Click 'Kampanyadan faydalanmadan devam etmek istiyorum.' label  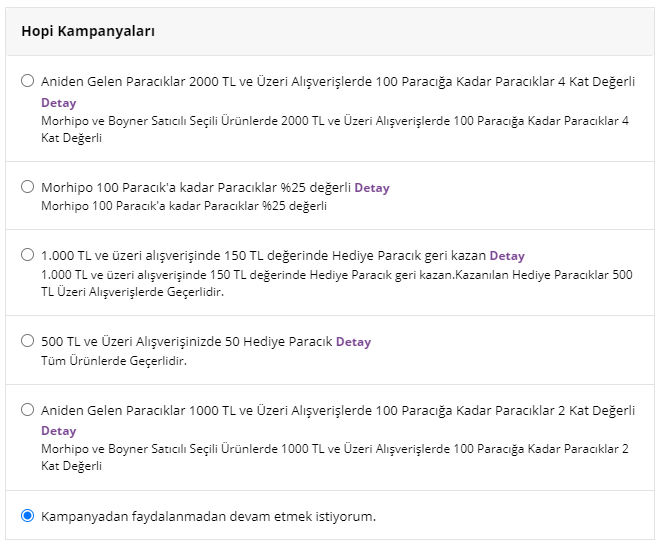[x=208, y=516]
